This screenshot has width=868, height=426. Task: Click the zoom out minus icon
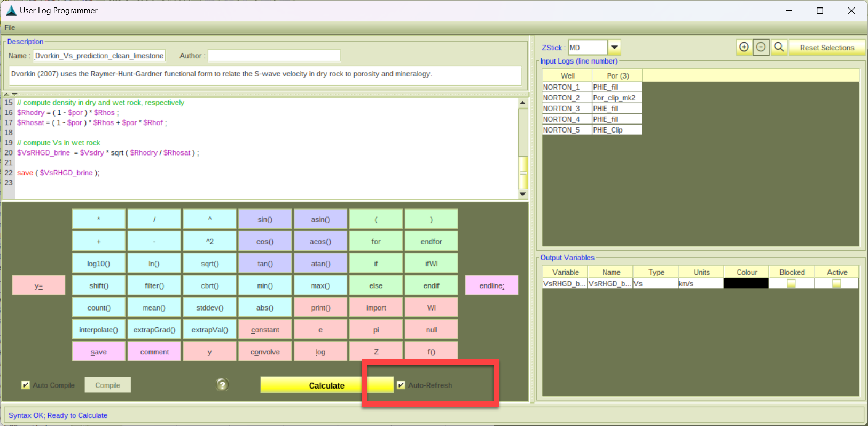click(761, 47)
